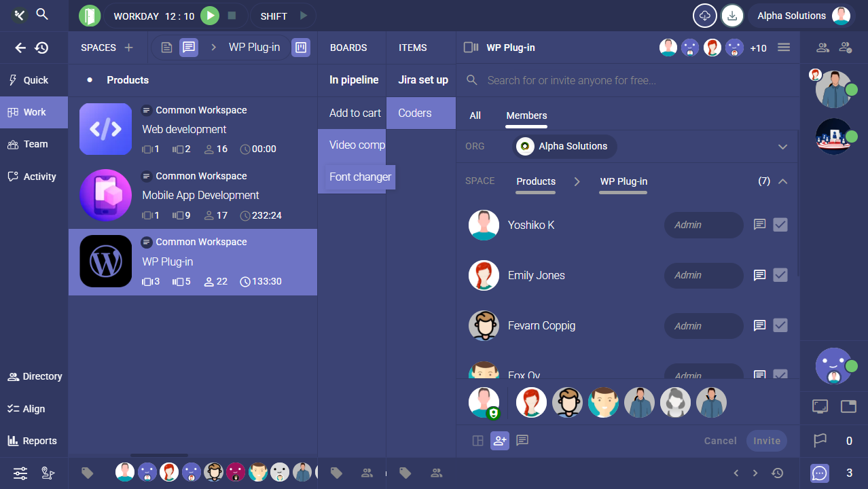Toggle the checkbox for Emily Jones

[780, 275]
